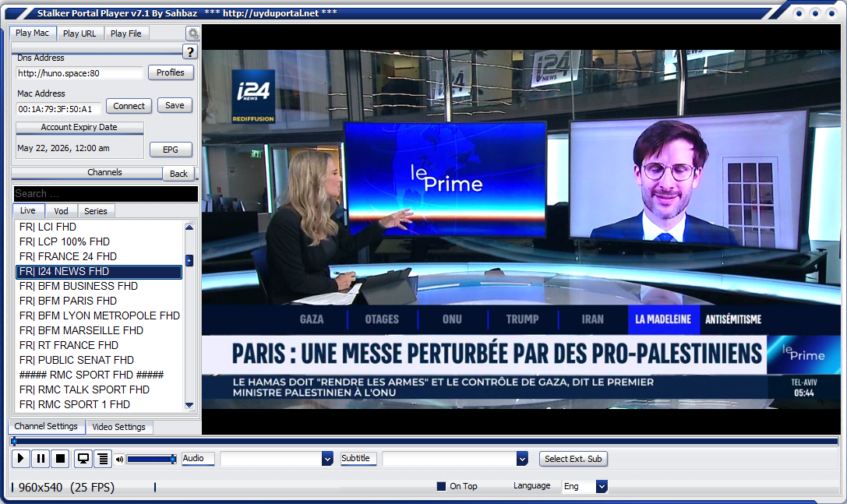
Task: Switch to the Play URL tab
Action: 79,33
